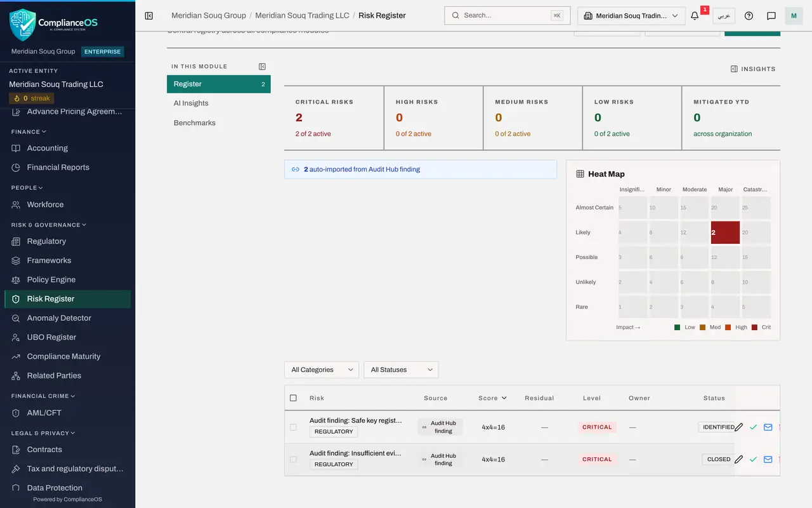Sort the table by Score column
This screenshot has height=508, width=812.
(492, 398)
